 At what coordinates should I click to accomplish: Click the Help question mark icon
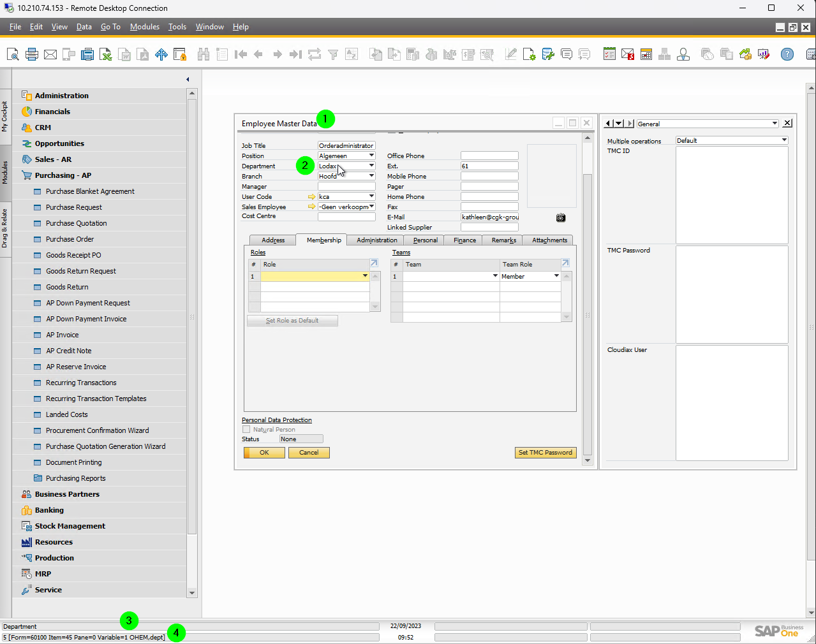click(x=787, y=54)
